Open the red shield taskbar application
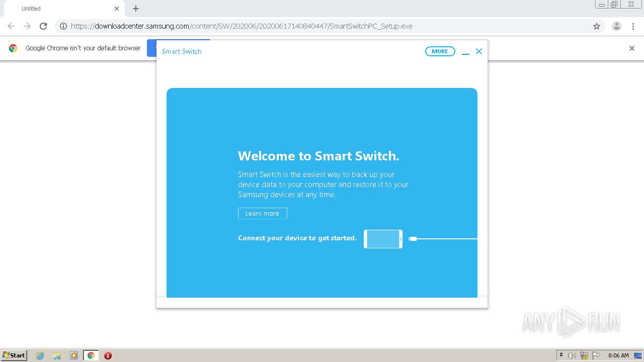644x362 pixels. [108, 355]
